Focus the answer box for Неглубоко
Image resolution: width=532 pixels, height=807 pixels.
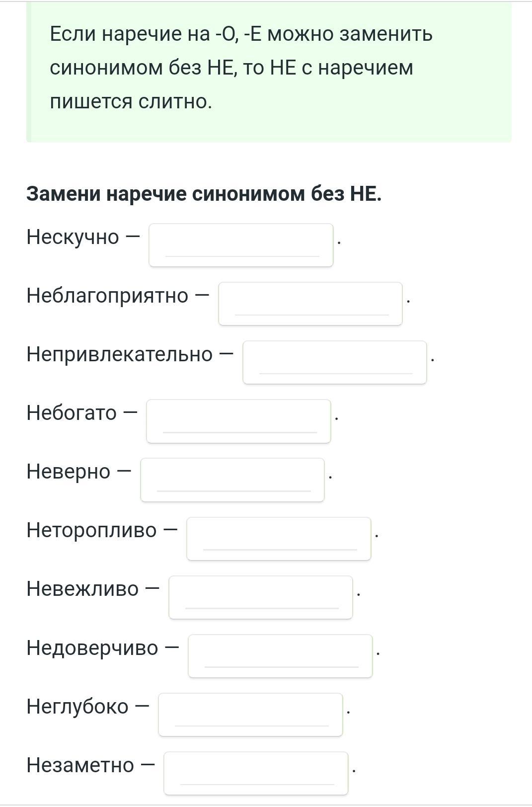pos(250,715)
